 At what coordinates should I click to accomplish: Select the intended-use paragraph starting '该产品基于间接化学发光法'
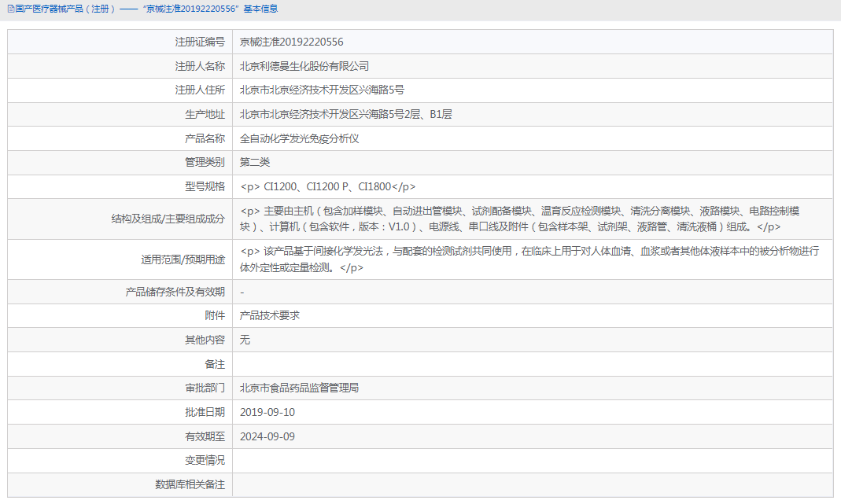point(529,259)
